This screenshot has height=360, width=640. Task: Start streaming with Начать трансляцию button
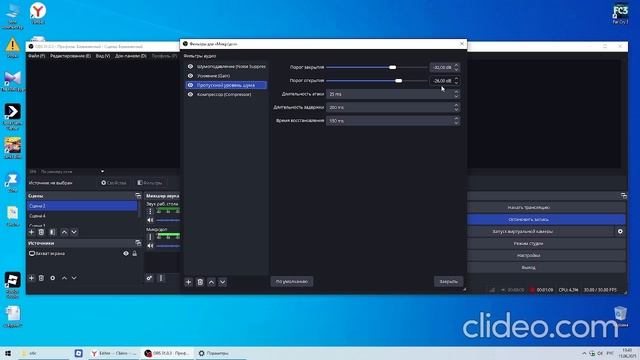(x=546, y=207)
